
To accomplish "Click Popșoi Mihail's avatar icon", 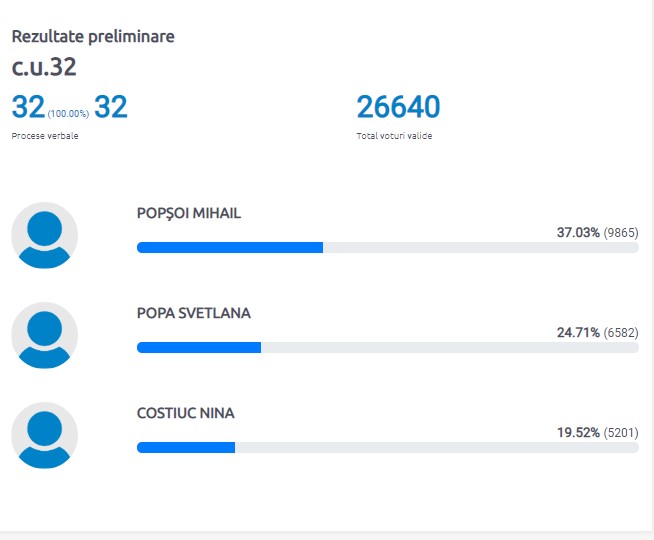I will [44, 236].
